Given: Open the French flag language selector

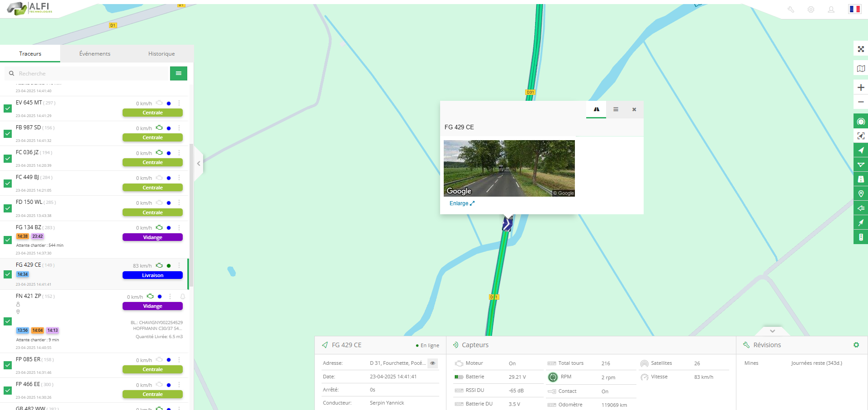Looking at the screenshot, I should pyautogui.click(x=854, y=9).
